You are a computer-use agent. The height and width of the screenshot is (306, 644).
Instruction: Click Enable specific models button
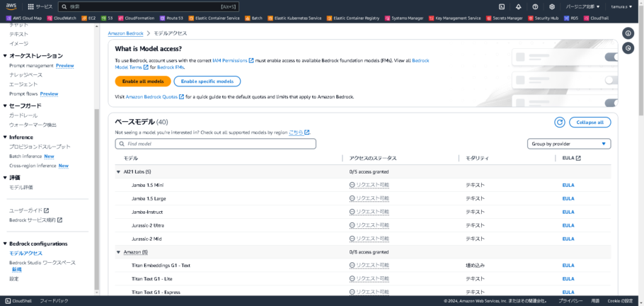pos(207,81)
